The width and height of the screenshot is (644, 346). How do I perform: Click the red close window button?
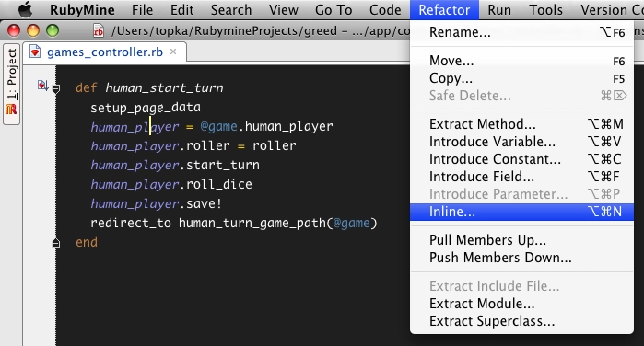coord(14,30)
